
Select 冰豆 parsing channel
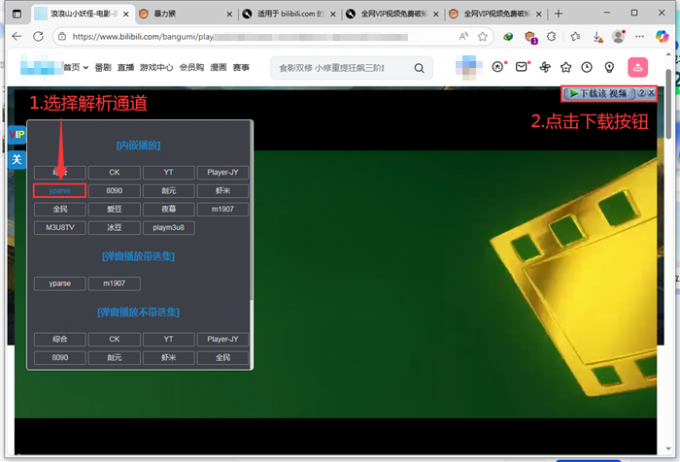(x=114, y=227)
